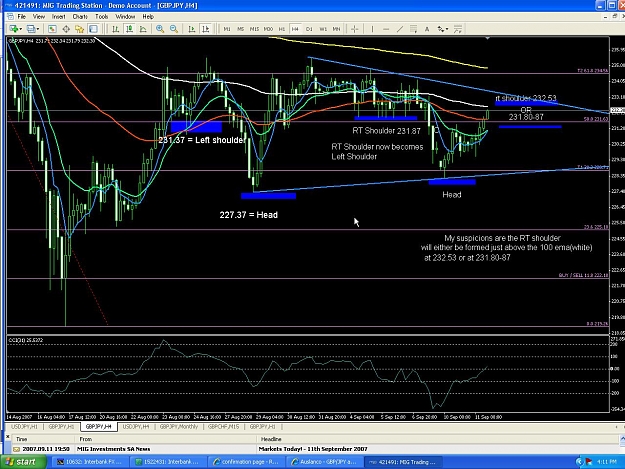Image resolution: width=625 pixels, height=469 pixels.
Task: Toggle Chart Shift
Action: pyautogui.click(x=206, y=29)
